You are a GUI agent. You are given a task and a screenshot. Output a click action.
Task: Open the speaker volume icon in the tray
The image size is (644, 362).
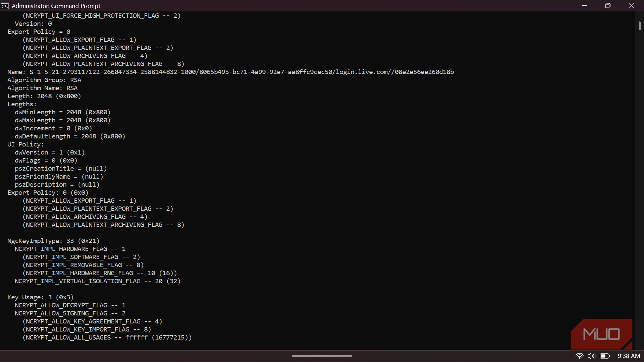tap(591, 356)
